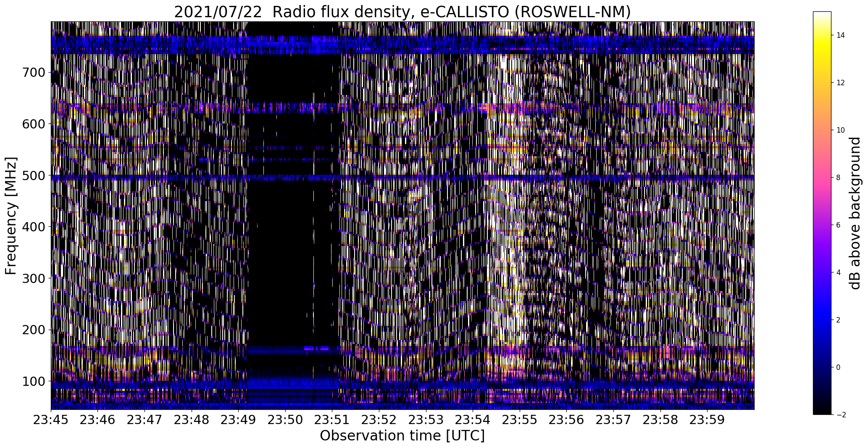Click the time tick label 23:45
Screen dimensions: 868x448
tap(51, 420)
